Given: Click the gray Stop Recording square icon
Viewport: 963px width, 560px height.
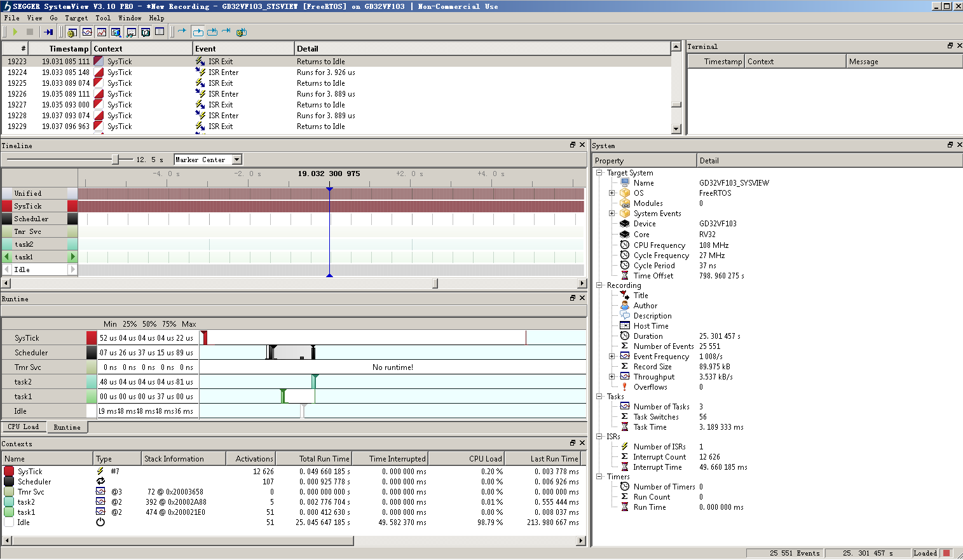Looking at the screenshot, I should tap(29, 32).
